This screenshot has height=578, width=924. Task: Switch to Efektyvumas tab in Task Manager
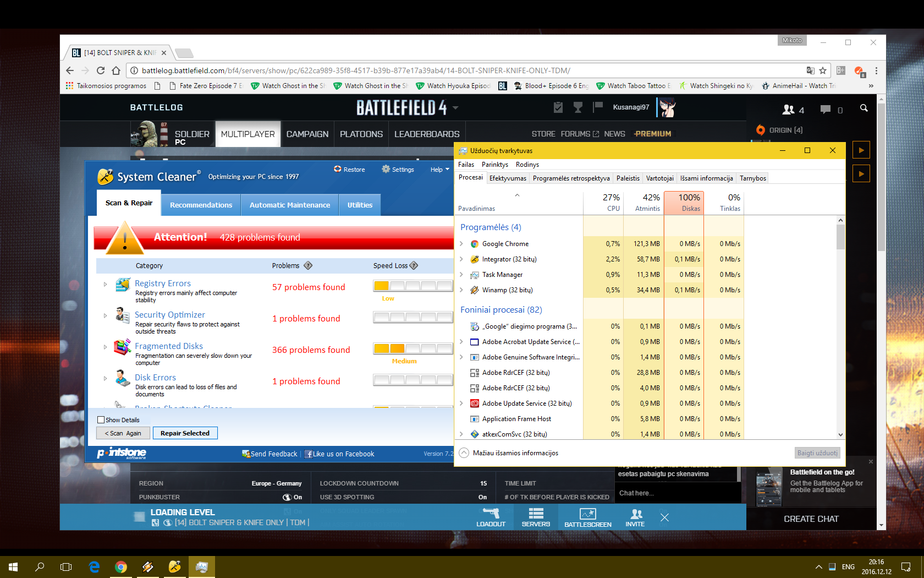[x=508, y=178]
